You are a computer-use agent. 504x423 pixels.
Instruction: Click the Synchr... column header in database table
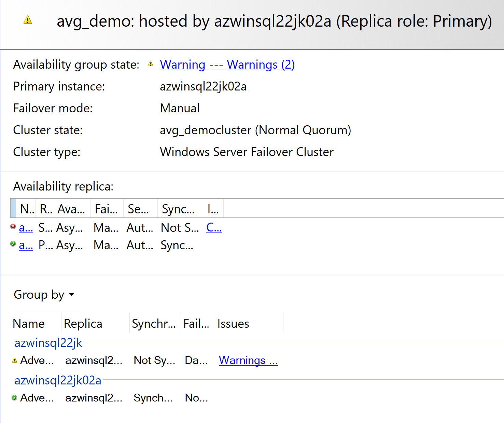tap(155, 323)
